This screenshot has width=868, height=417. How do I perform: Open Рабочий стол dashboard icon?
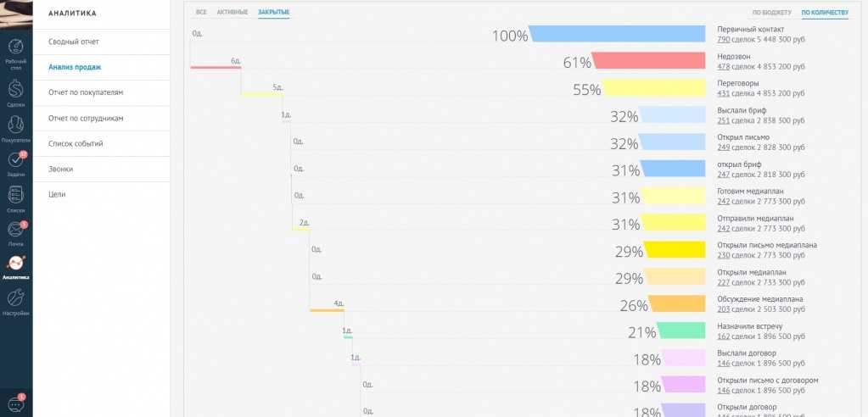point(15,48)
